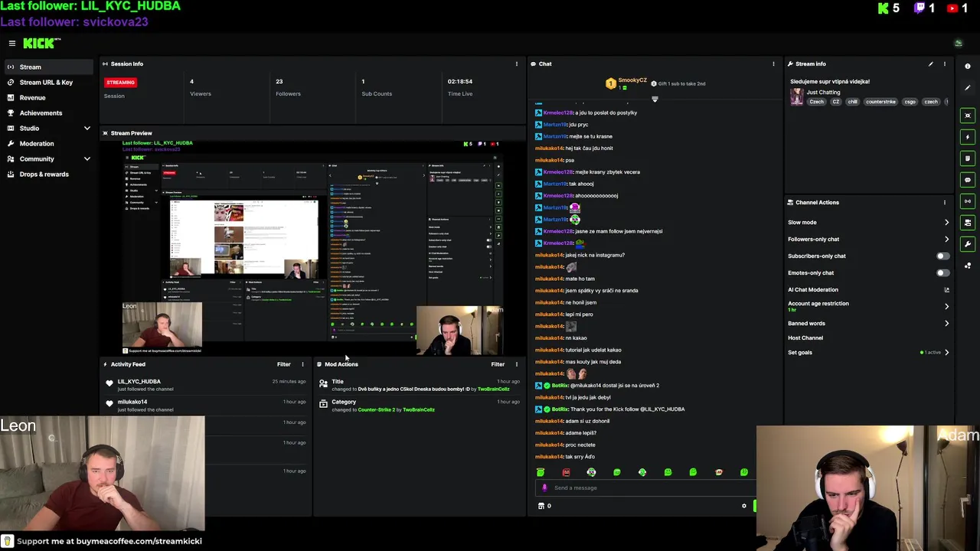Toggle the stream preview panel icon in right rail
This screenshot has width=980, height=551.
click(x=968, y=116)
